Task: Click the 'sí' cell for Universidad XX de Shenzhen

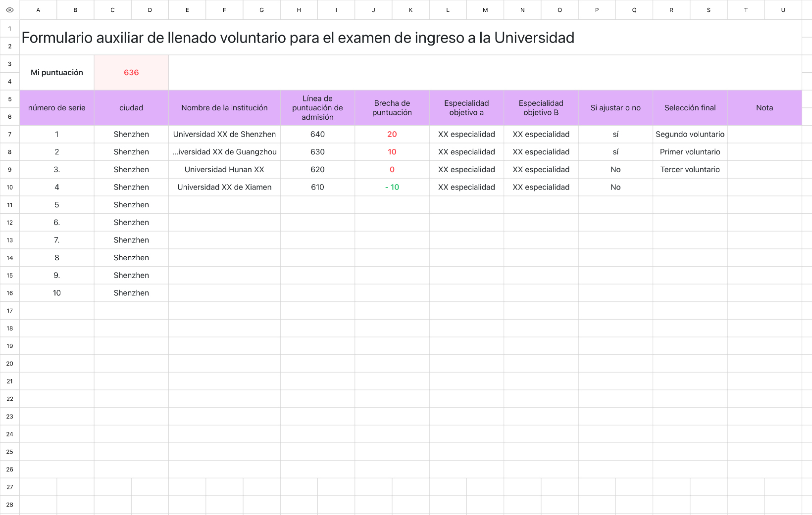Action: pos(615,134)
